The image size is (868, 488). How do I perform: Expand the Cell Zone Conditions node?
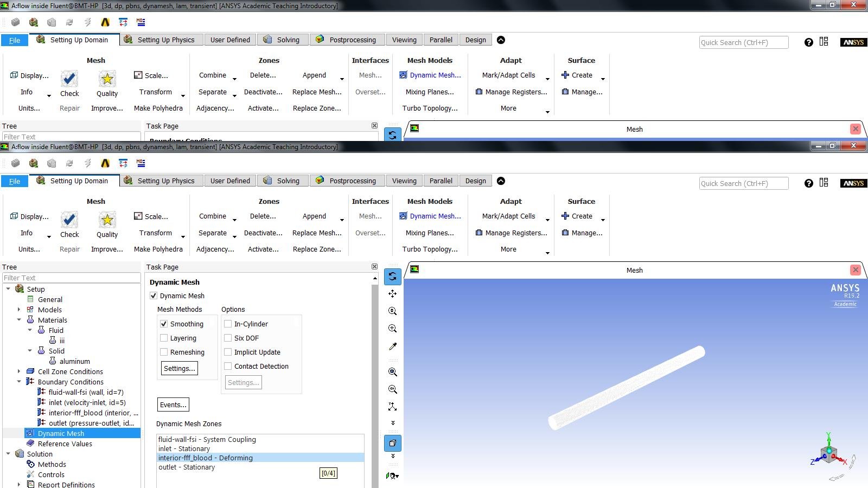(19, 371)
